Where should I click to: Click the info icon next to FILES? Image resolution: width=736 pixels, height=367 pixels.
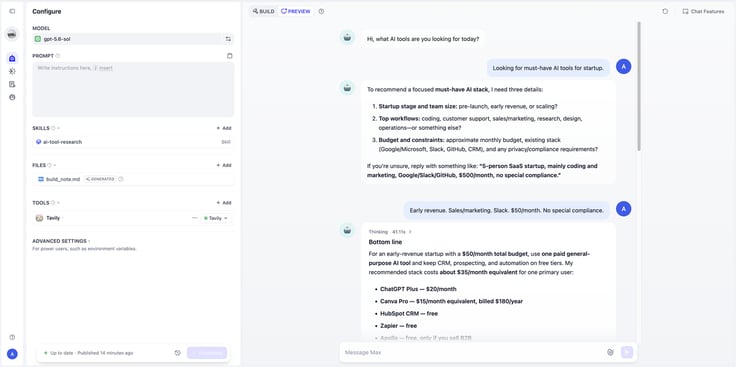(x=49, y=165)
